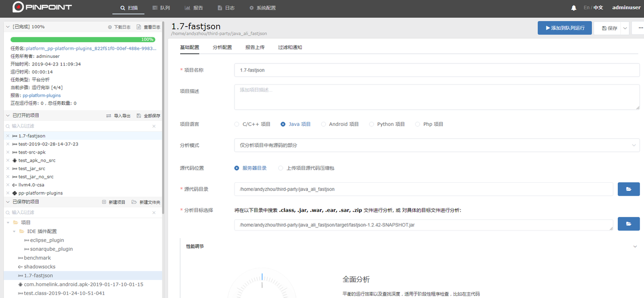Click the 新建文件夹 button

146,202
